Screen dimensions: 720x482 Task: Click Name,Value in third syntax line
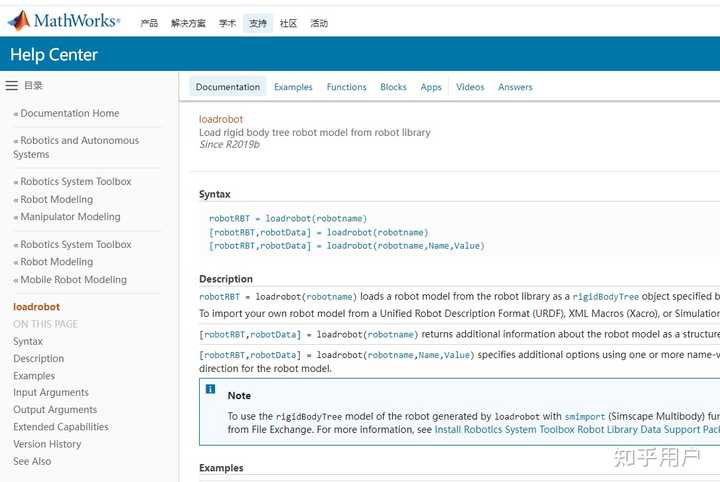454,246
